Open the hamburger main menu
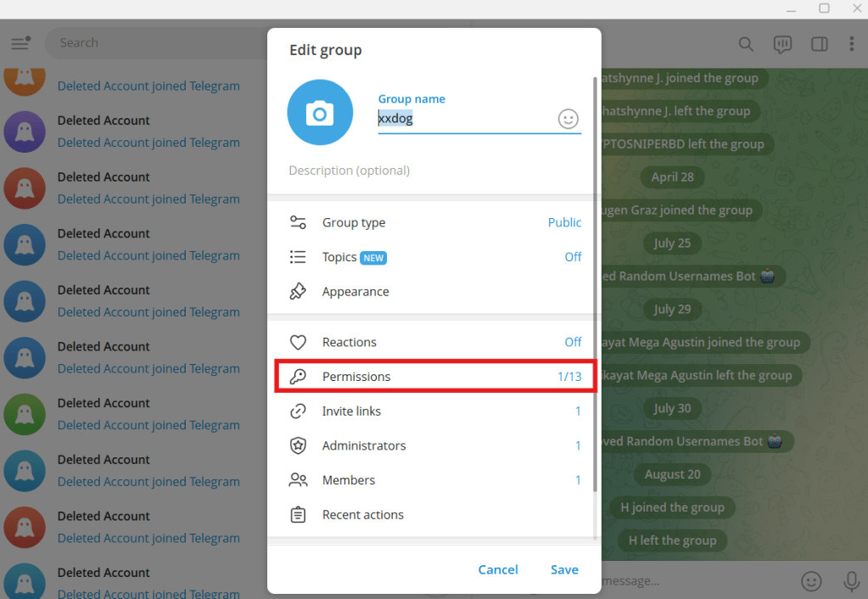 click(20, 43)
